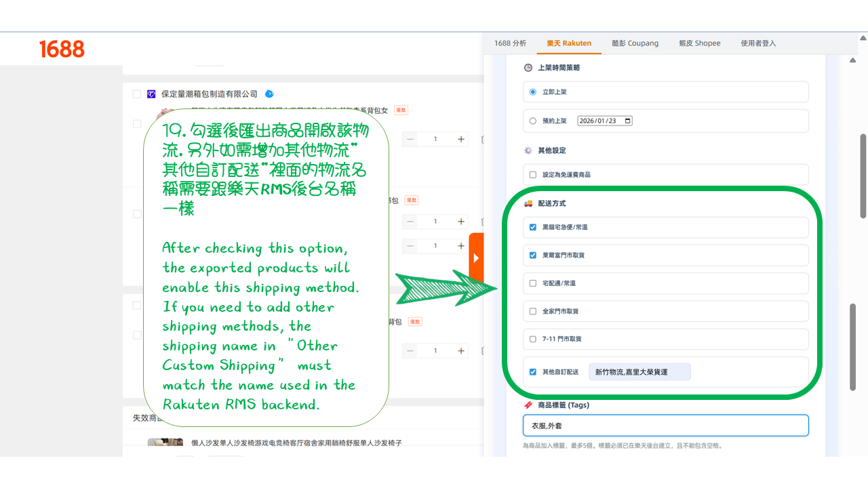Click the 混批 badge next to the product title
Screen dimensions: 868x488
[400, 110]
